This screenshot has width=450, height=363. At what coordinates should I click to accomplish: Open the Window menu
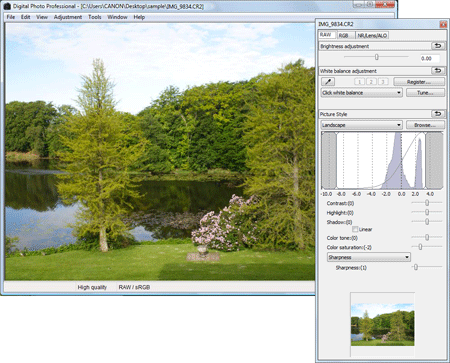117,17
